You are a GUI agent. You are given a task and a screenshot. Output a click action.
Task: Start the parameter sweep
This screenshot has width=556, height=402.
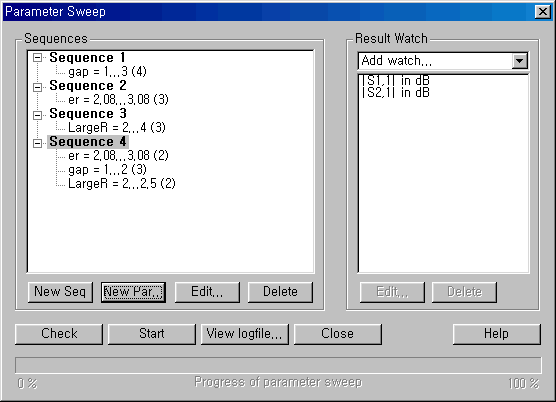pos(152,334)
